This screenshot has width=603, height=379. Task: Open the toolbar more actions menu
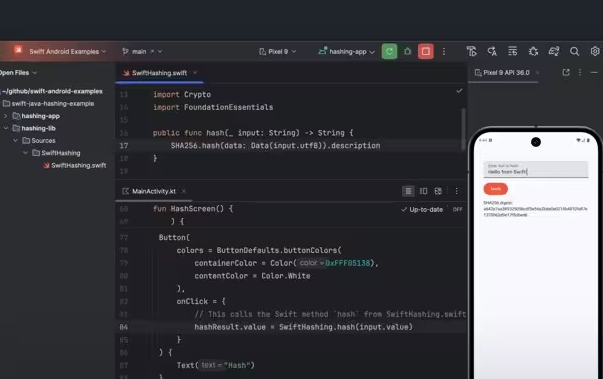(x=444, y=52)
